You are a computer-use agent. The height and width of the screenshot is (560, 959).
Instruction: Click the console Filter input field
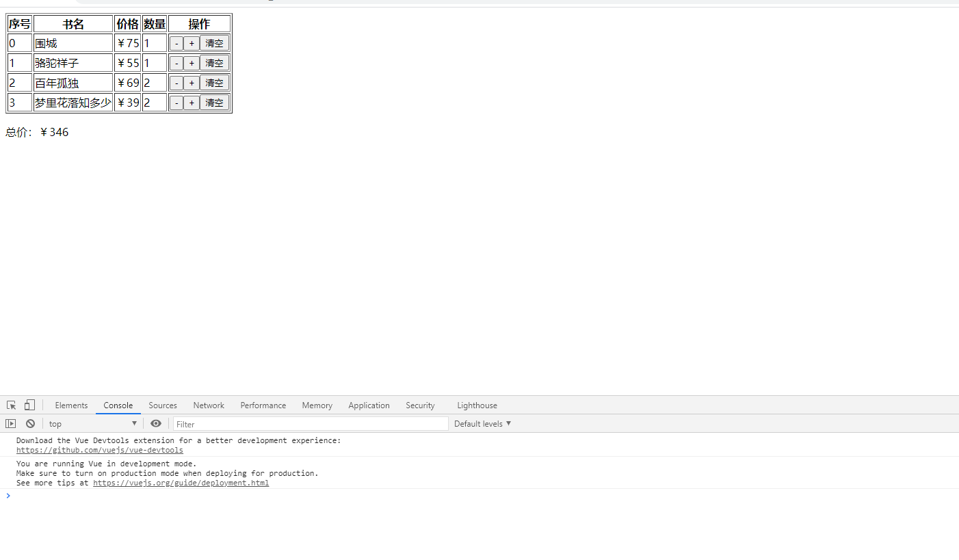308,423
